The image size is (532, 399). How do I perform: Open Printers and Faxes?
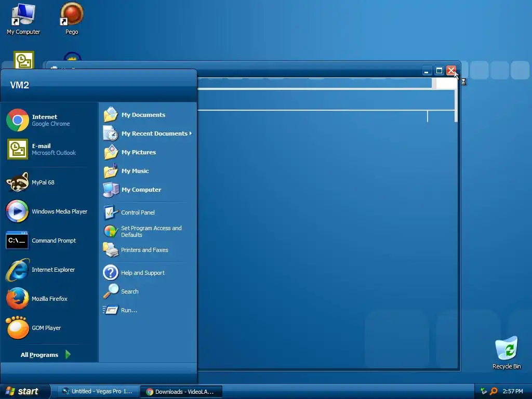(148, 250)
